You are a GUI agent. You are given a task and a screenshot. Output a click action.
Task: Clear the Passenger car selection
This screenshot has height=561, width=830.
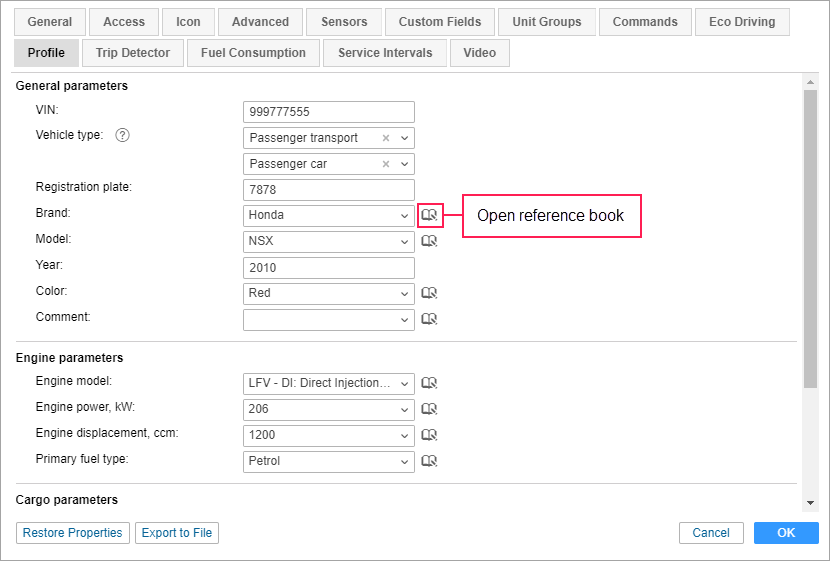386,164
